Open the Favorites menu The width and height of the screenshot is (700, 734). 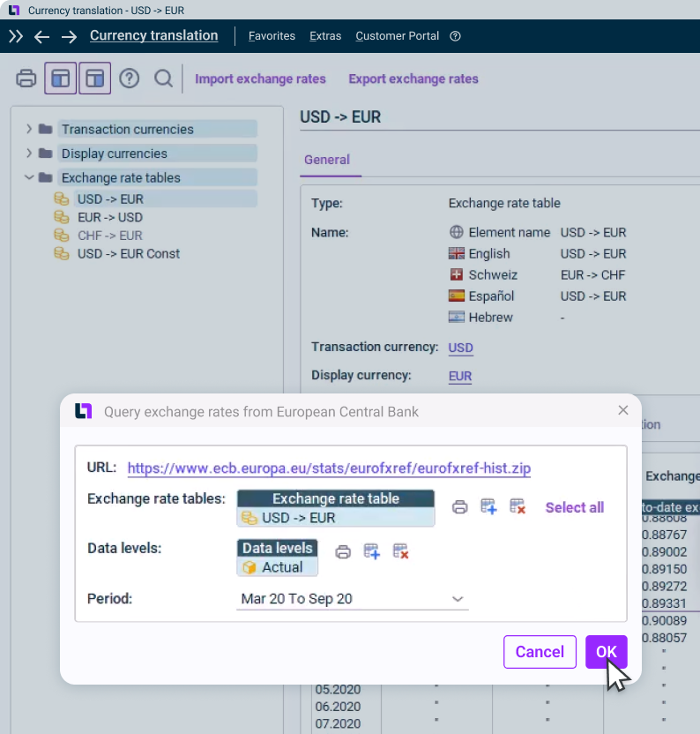tap(272, 36)
